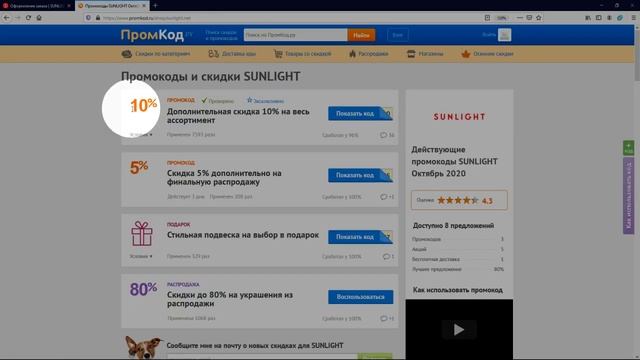640x360 pixels.
Task: Click the 5% discount badge
Action: (139, 167)
